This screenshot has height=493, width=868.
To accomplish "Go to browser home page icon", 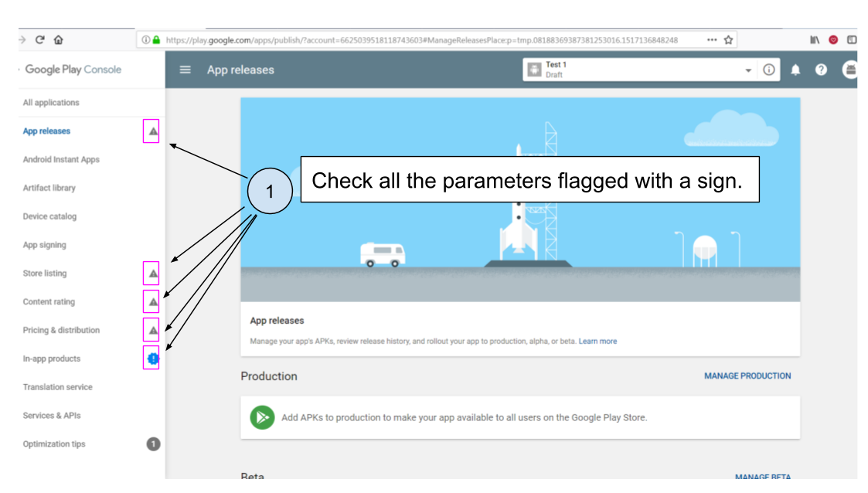I will 58,40.
